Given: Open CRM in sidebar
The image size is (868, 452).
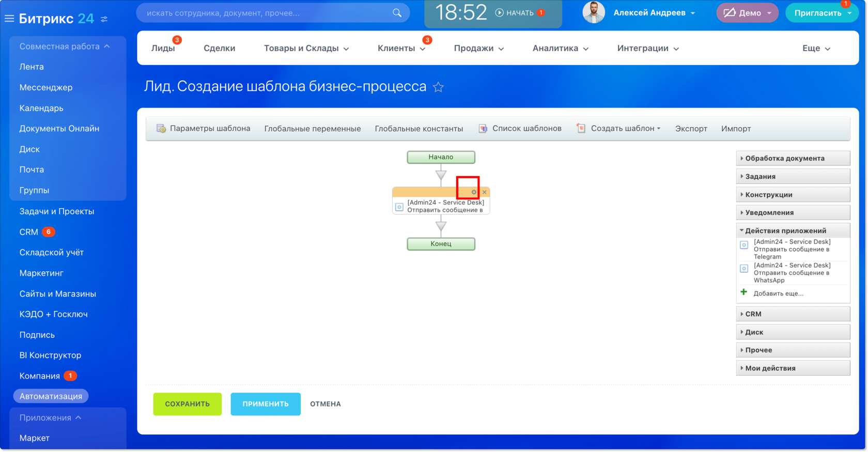Looking at the screenshot, I should [29, 232].
